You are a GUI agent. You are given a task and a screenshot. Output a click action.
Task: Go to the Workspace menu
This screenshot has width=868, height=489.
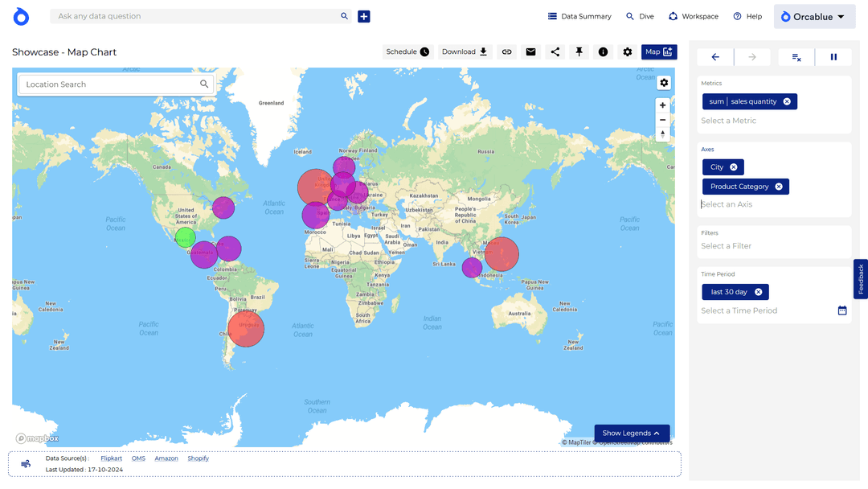tap(693, 16)
